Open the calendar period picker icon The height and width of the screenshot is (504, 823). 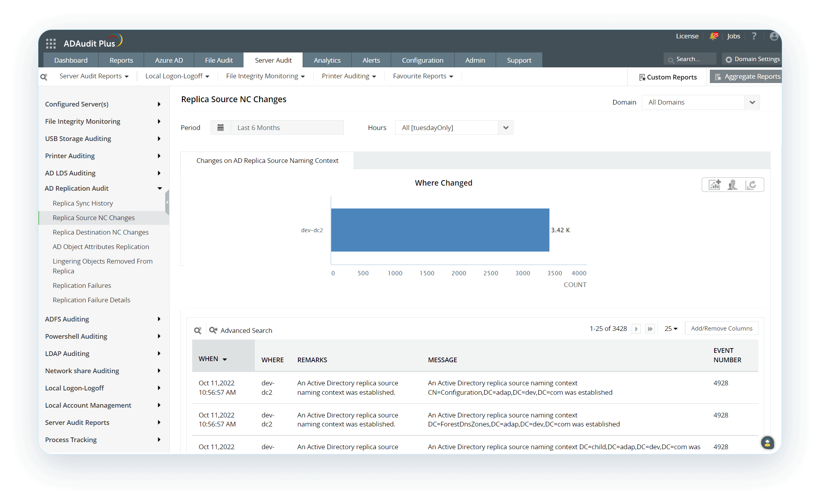(x=220, y=128)
